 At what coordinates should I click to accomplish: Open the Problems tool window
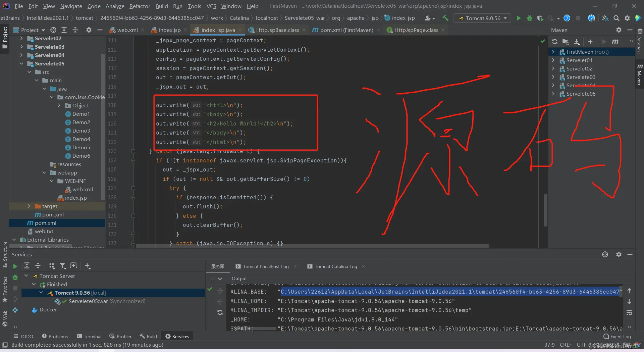(x=55, y=337)
